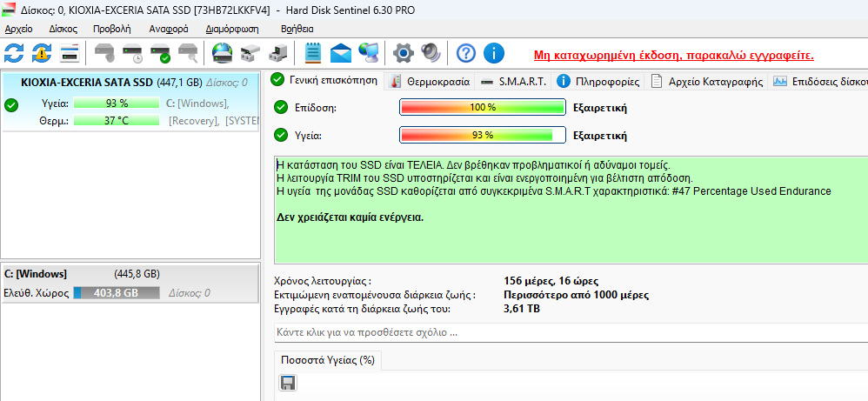Select the Γενική επισκόπηση tab
This screenshot has width=868, height=401.
click(x=324, y=80)
